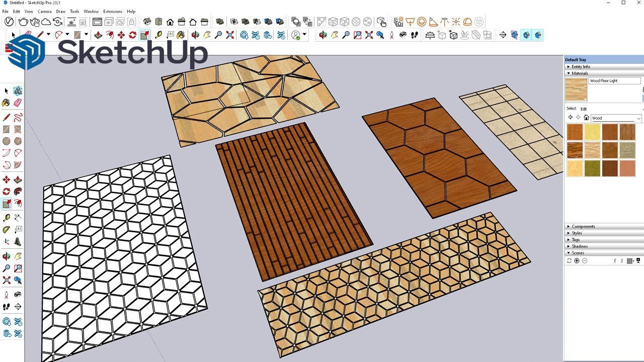
Task: Open the Wood material collection dropdown
Action: coord(616,118)
